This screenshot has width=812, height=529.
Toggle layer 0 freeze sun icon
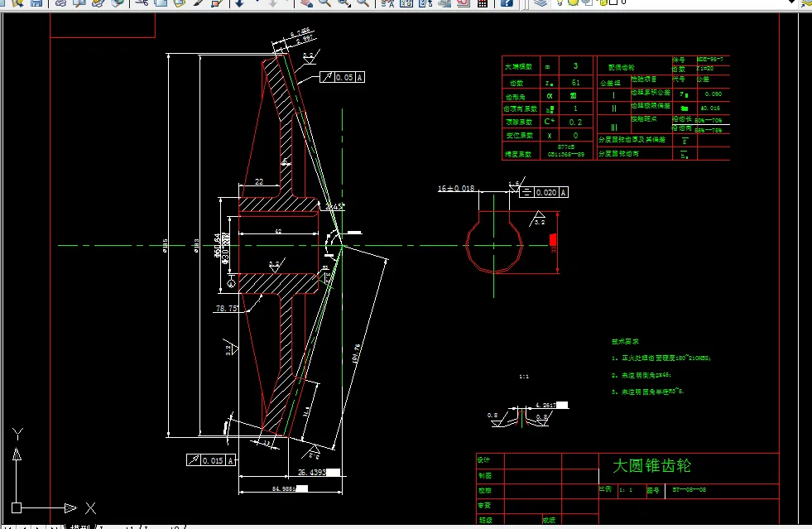[x=573, y=2]
